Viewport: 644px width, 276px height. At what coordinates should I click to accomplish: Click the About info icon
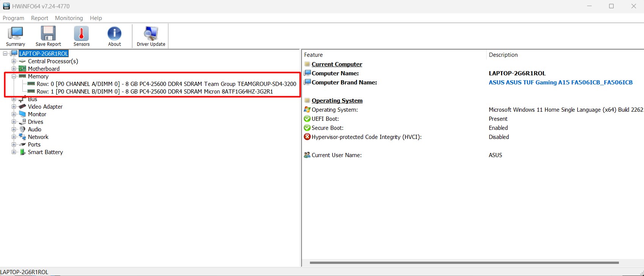point(114,33)
